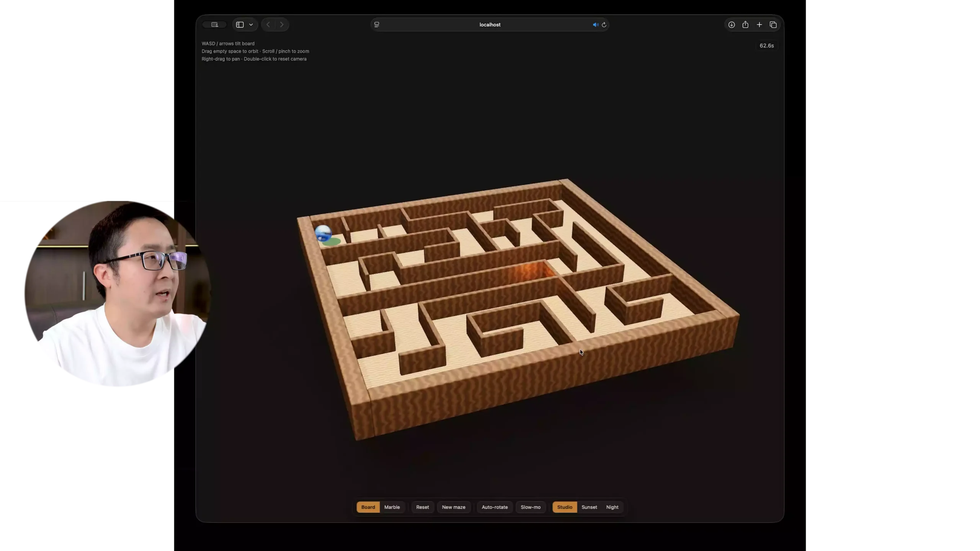Viewport: 980px width, 551px height.
Task: Click the 'WASD / arrows tilt board' hint
Action: [228, 44]
